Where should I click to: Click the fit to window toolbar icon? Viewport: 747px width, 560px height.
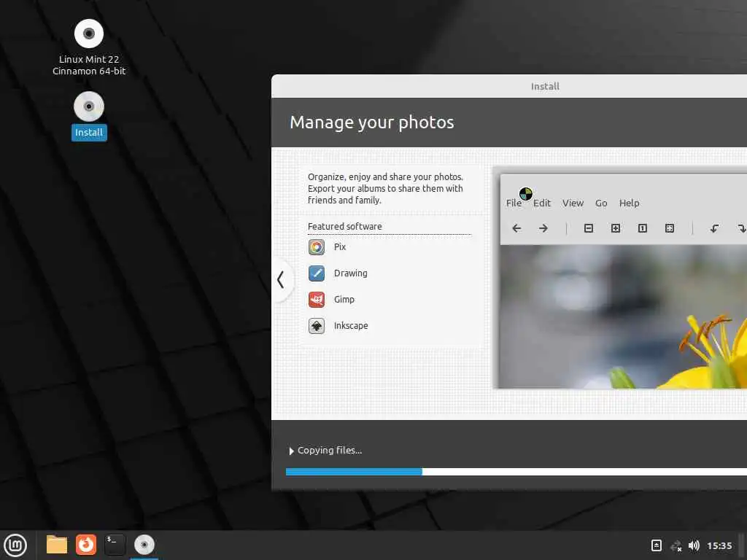[x=670, y=228]
